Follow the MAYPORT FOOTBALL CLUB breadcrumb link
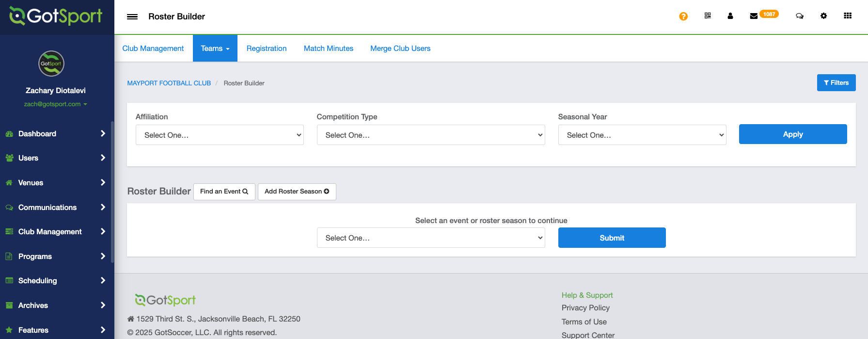This screenshot has width=868, height=339. point(169,83)
